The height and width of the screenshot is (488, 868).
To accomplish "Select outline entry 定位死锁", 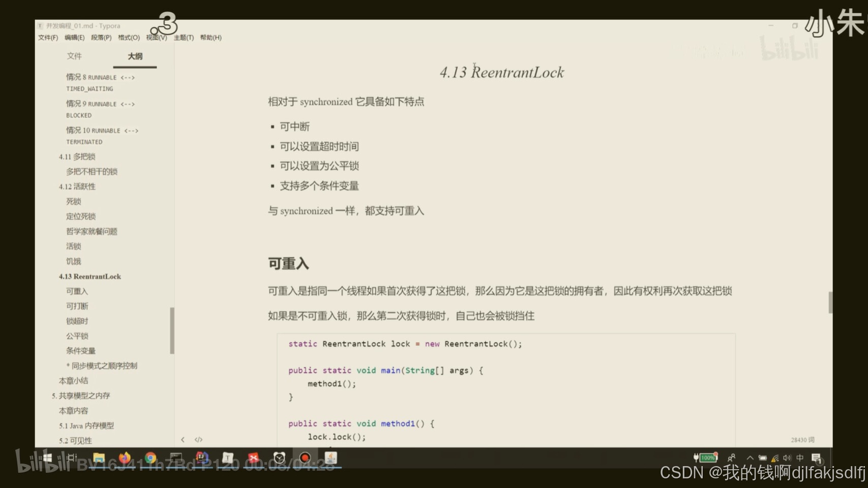I will tap(80, 216).
